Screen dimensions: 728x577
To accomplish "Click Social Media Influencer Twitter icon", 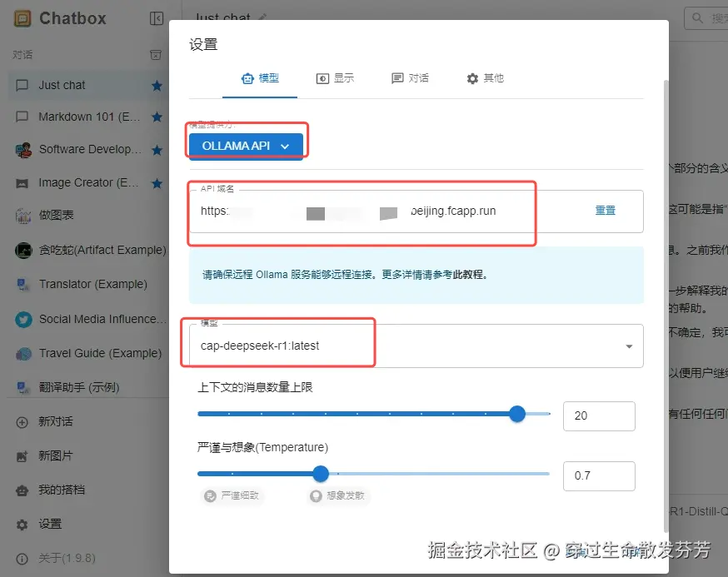I will coord(23,320).
